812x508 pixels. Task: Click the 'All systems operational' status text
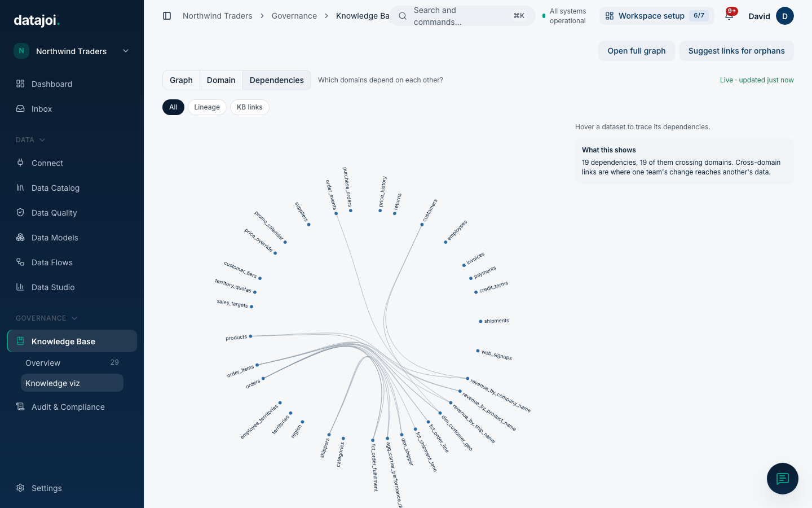click(568, 16)
